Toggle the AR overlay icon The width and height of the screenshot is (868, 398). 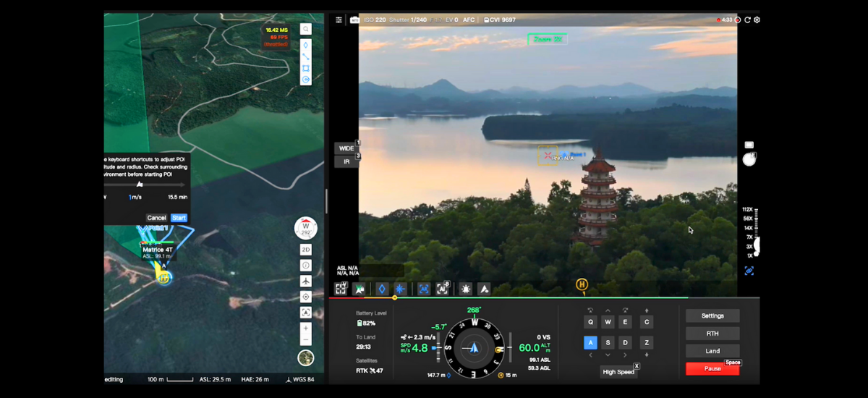click(424, 289)
